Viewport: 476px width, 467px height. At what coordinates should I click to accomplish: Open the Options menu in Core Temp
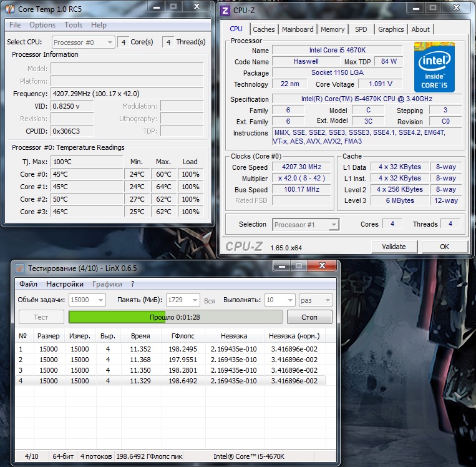point(42,25)
